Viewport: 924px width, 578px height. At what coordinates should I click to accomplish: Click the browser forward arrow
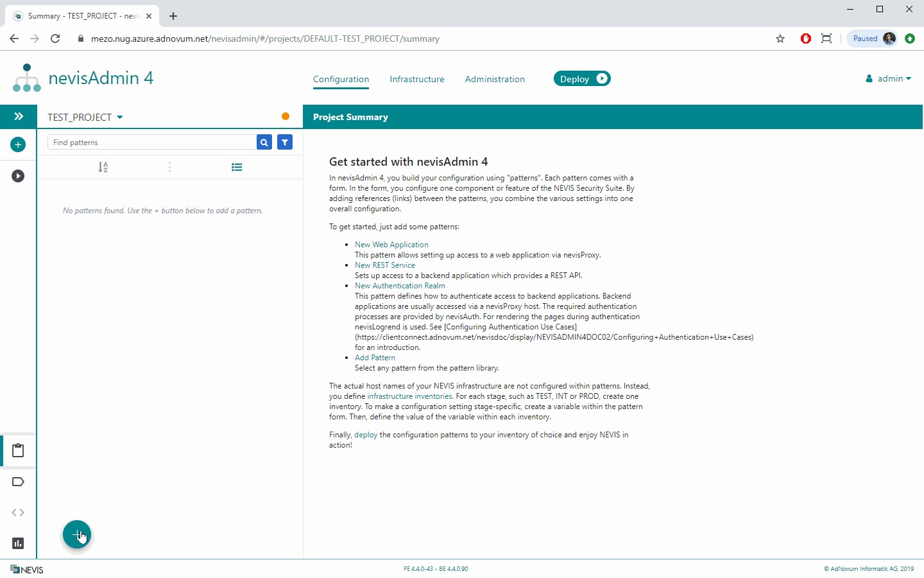[35, 39]
